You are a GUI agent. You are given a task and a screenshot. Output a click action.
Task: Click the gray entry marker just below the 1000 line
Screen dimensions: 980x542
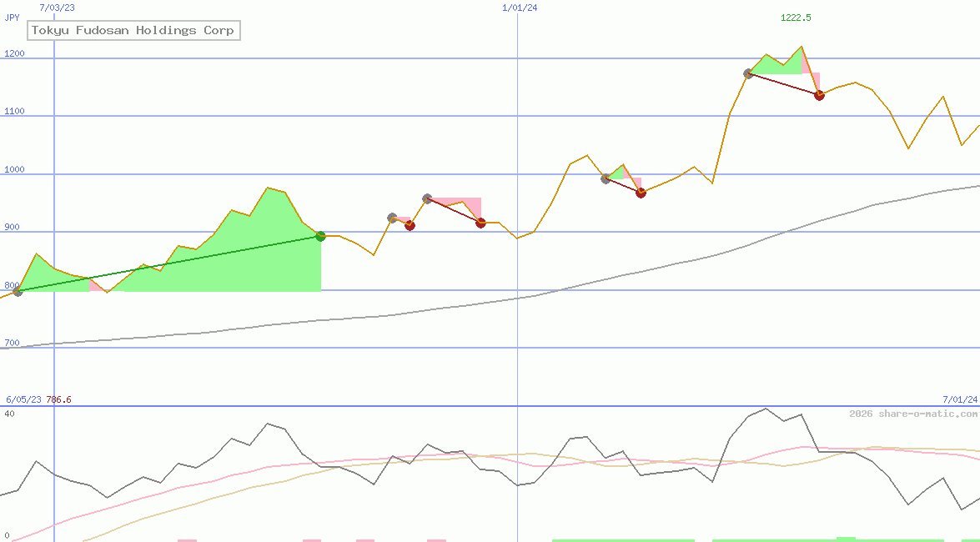606,178
